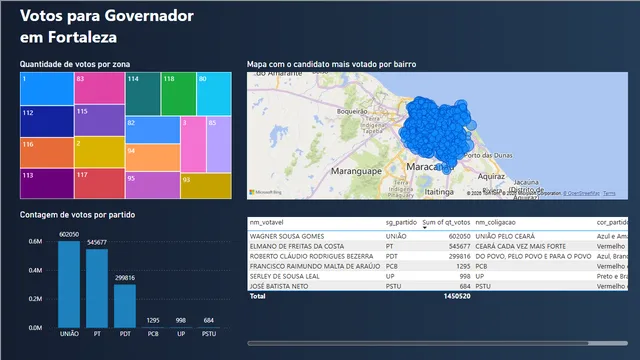Click zone 93 gold treemap tile
The height and width of the screenshot is (360, 640).
206,186
